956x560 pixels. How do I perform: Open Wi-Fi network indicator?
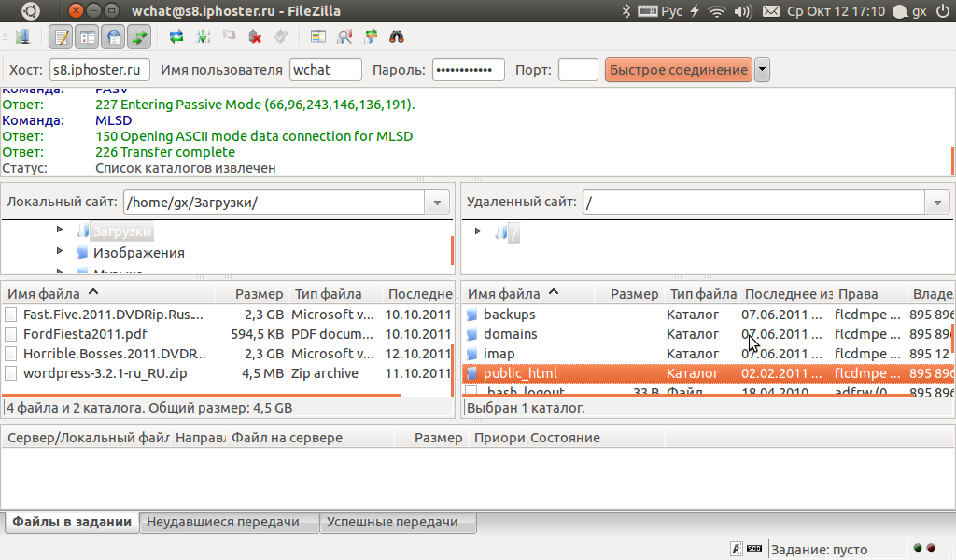tap(717, 11)
